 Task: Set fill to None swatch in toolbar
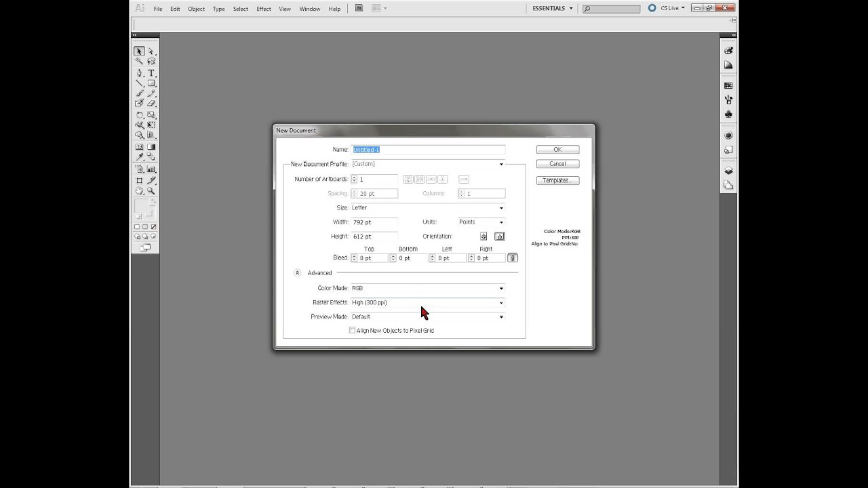click(x=154, y=227)
